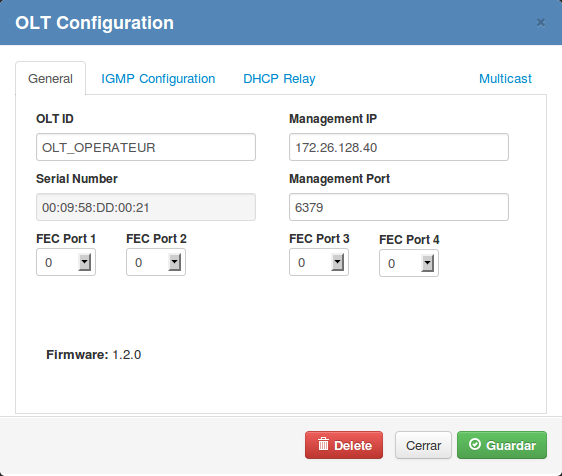Click the disabled Serial Number field
Viewport: 562px width, 476px height.
[146, 207]
